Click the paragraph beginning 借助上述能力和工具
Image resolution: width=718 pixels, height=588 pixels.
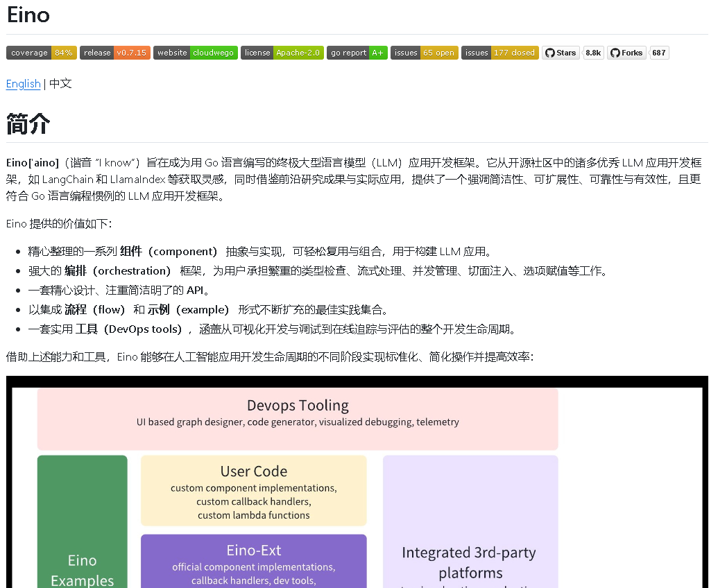(270, 357)
